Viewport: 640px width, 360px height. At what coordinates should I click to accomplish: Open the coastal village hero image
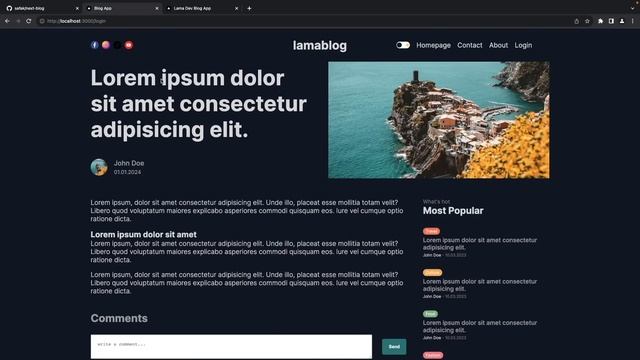(439, 120)
